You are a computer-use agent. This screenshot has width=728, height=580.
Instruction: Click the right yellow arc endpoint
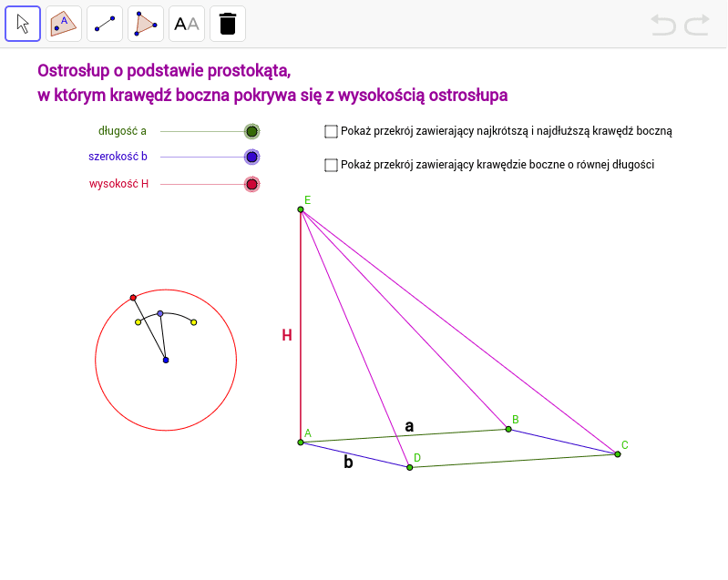193,322
